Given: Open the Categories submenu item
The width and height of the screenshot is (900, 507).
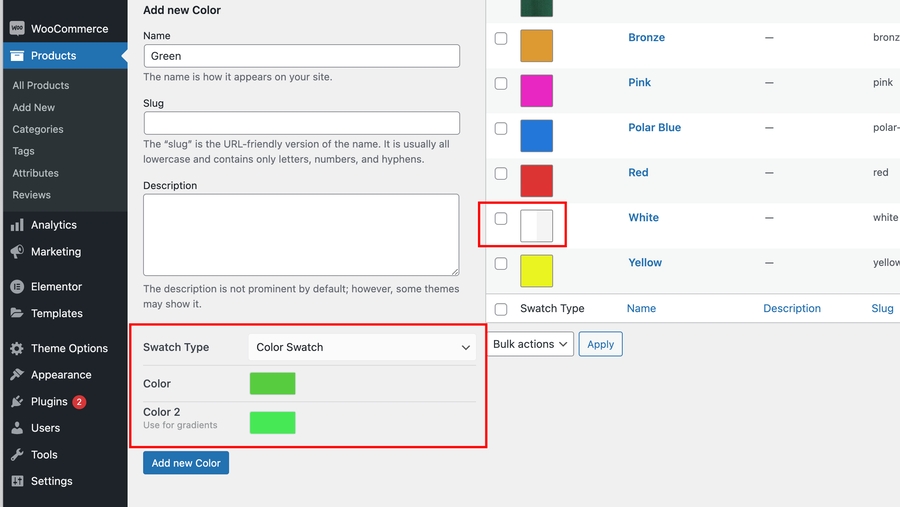Looking at the screenshot, I should point(38,129).
